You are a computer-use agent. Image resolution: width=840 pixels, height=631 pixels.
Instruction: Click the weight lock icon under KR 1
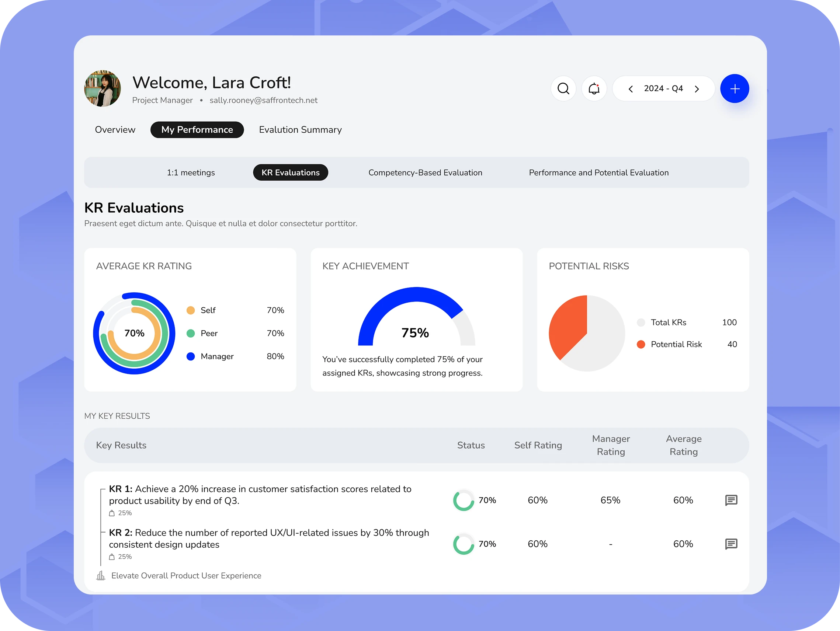112,513
